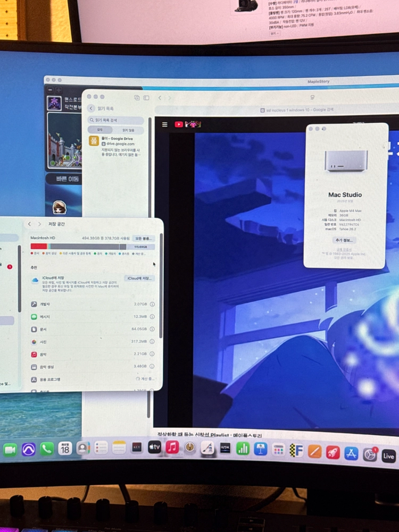
Task: Click the MapleStory castle map thumbnail
Action: [64, 140]
